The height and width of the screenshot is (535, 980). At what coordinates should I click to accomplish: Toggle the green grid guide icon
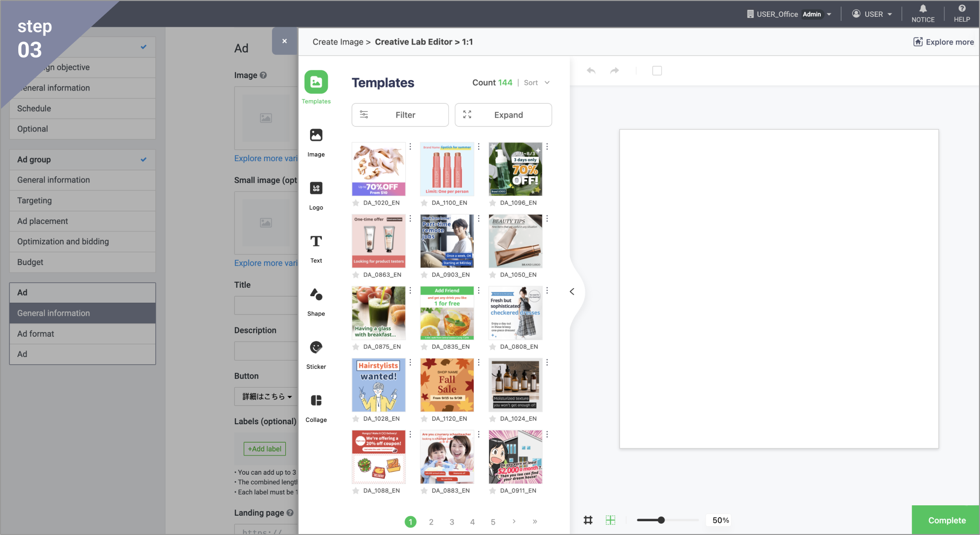point(611,520)
